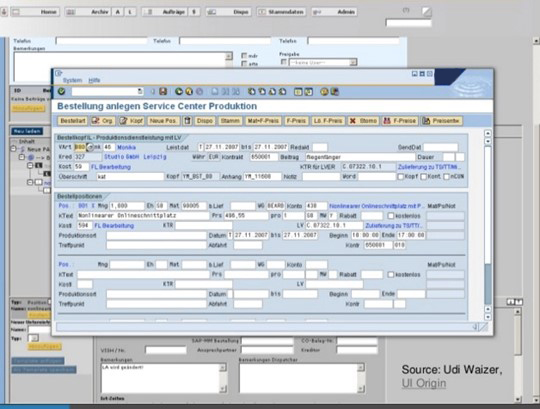540x409 pixels.
Task: Open the command field dropdown arrow
Action: click(x=140, y=92)
